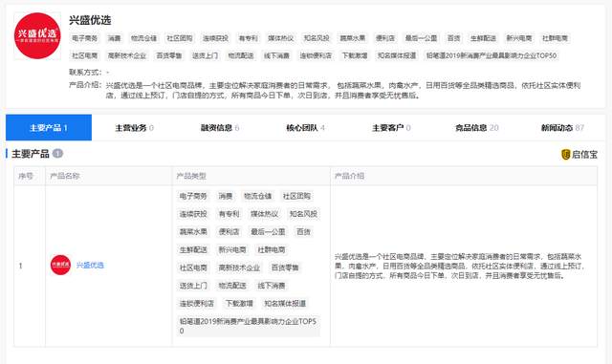The height and width of the screenshot is (364, 612).
Task: Click the 主要产品 section heading
Action: pyautogui.click(x=31, y=154)
